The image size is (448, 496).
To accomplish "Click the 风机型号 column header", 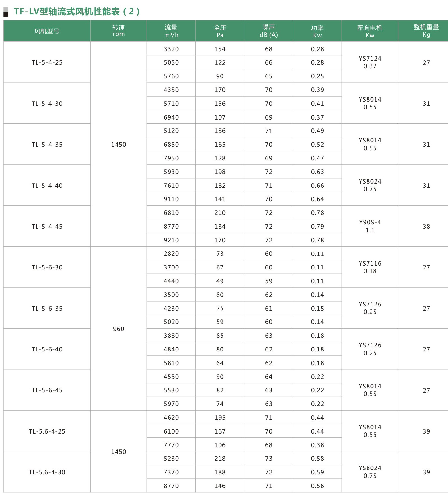I will coord(47,31).
